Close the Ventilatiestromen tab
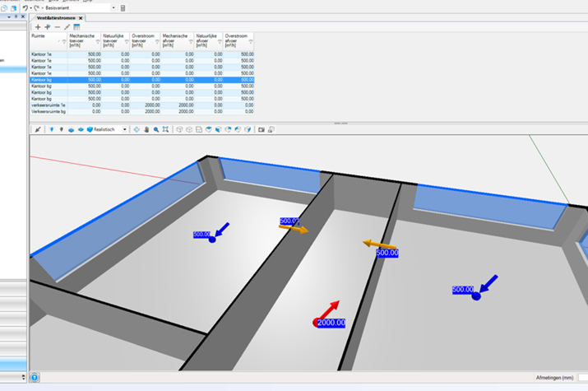The height and width of the screenshot is (391, 588). coord(81,17)
